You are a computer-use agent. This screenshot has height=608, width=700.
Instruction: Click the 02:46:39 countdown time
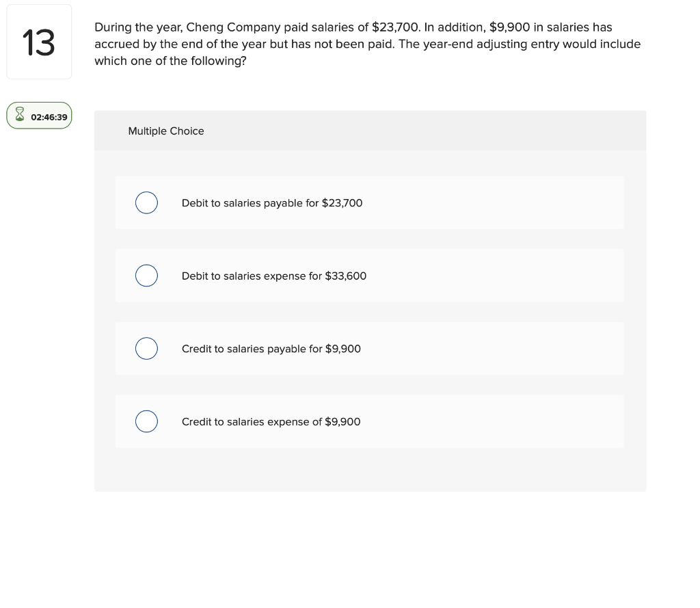(49, 117)
